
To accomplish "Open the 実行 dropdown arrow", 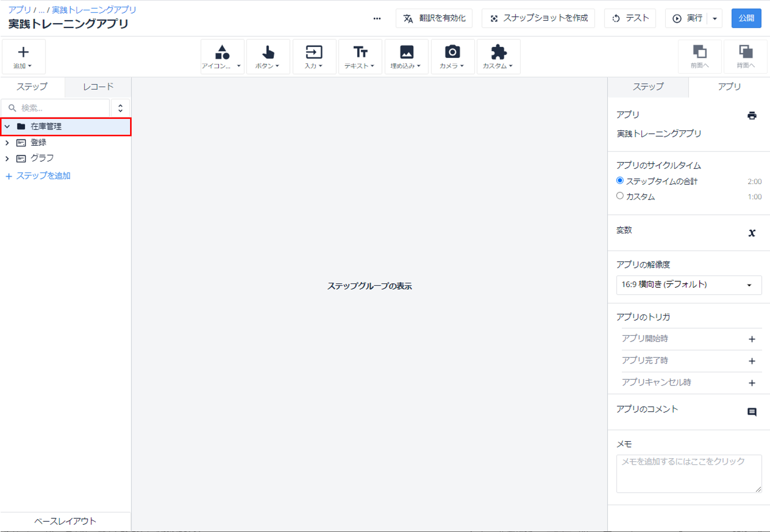I will (715, 18).
